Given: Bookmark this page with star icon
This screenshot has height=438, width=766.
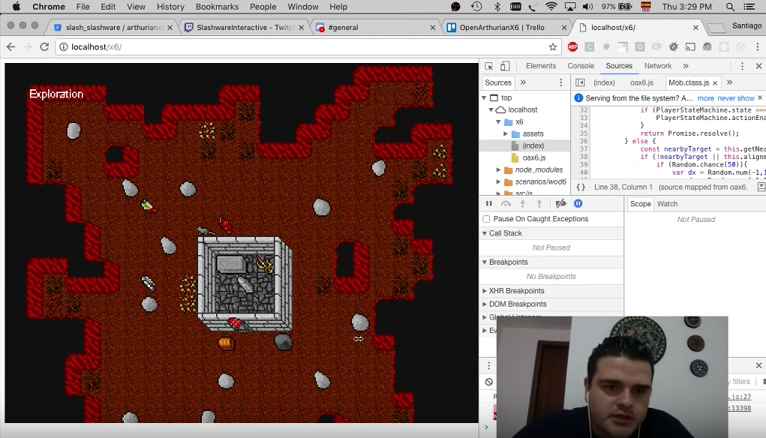Looking at the screenshot, I should tap(552, 46).
